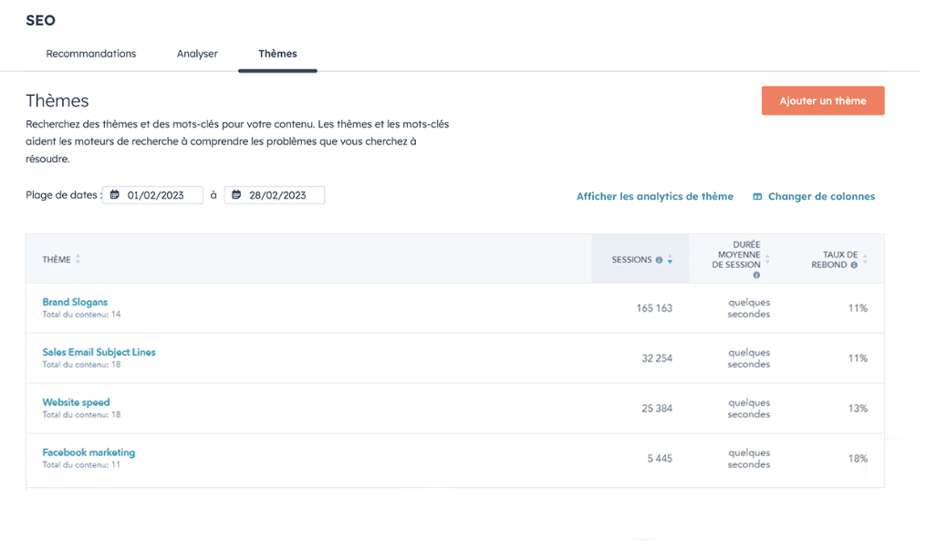Click sessions value 25 384

[657, 409]
